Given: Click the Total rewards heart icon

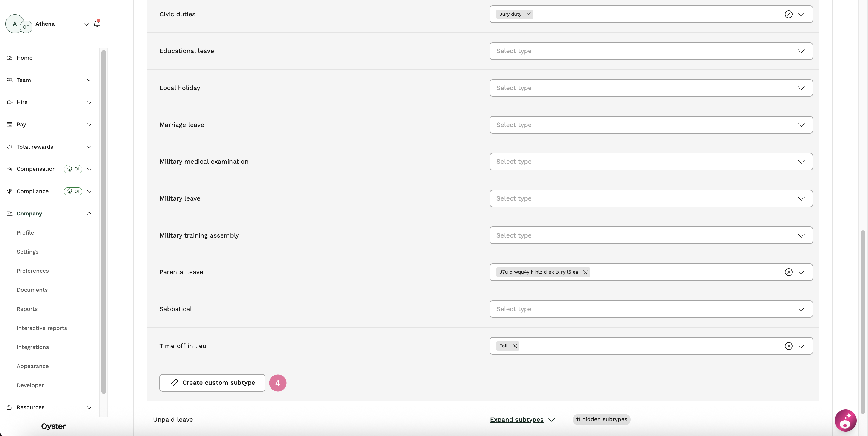Looking at the screenshot, I should 10,147.
